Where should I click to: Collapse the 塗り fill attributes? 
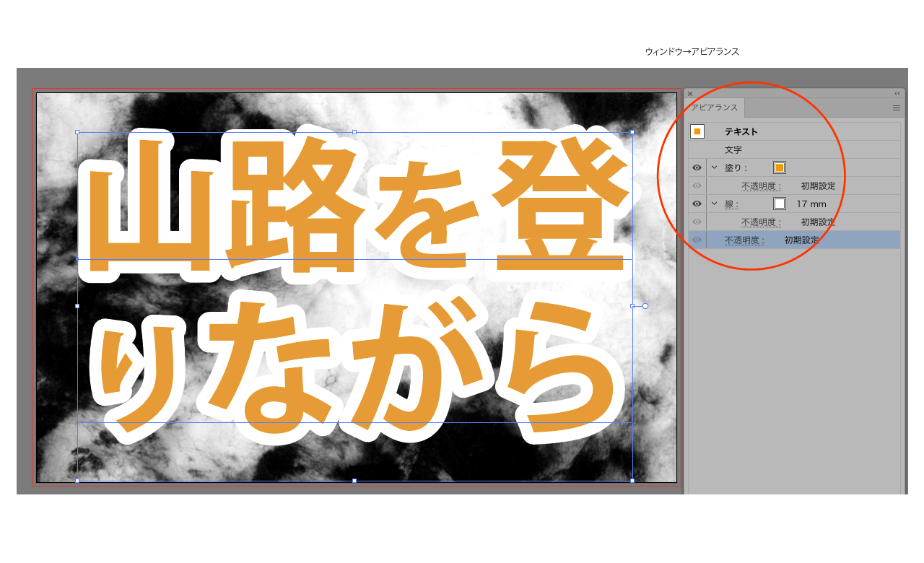[x=715, y=167]
